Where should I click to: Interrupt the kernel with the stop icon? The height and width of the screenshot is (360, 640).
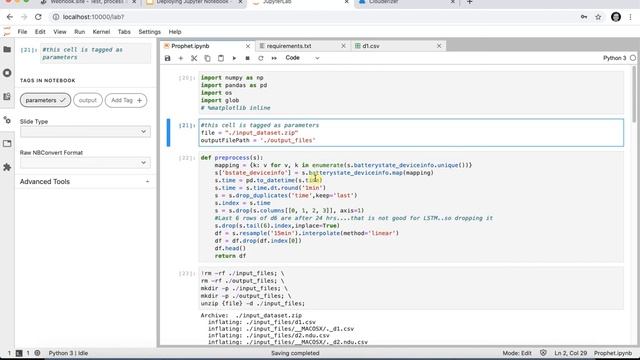pos(247,58)
